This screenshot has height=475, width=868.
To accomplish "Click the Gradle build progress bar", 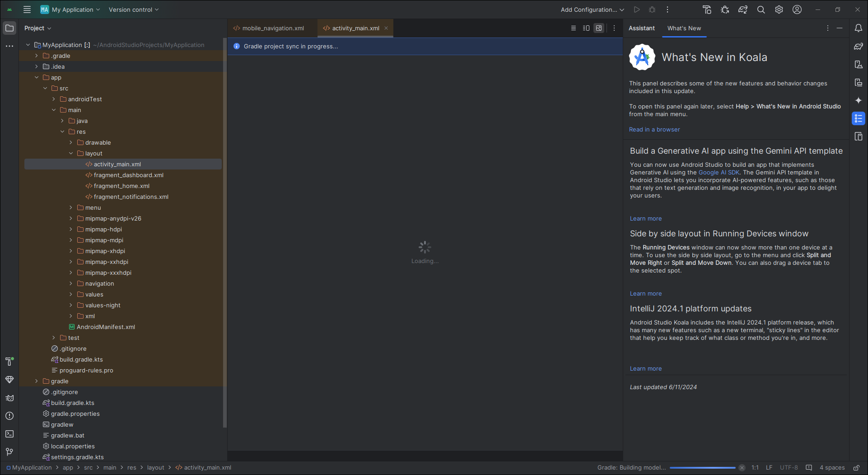I will pos(703,468).
